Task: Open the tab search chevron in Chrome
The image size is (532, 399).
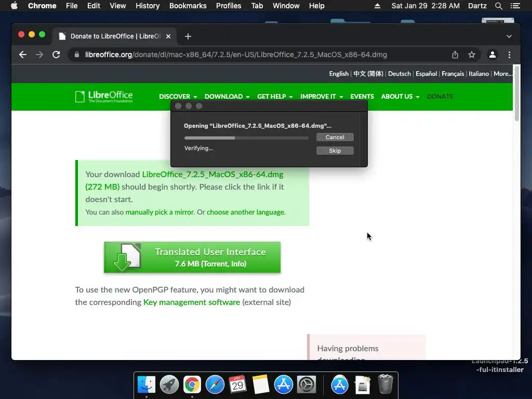Action: click(x=509, y=36)
